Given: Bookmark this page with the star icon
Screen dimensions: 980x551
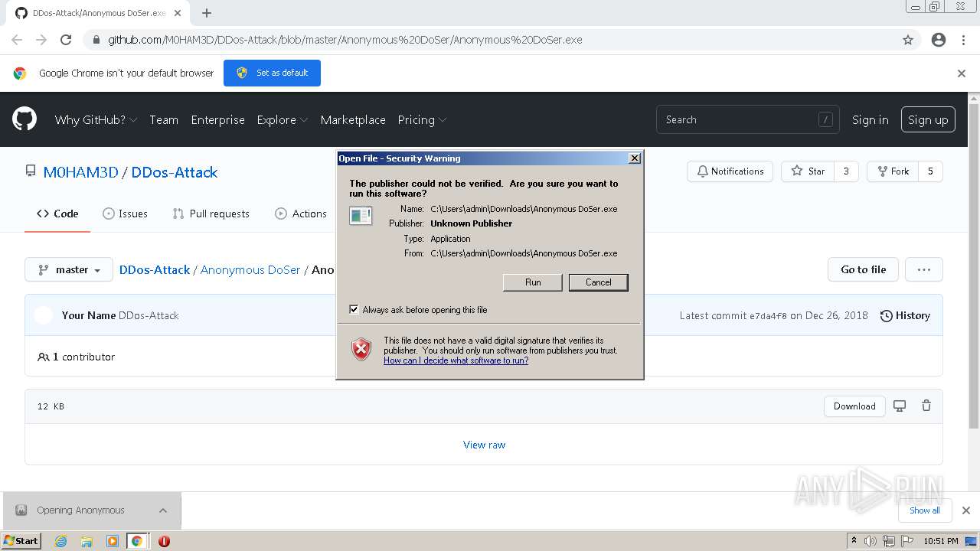Looking at the screenshot, I should pos(908,40).
